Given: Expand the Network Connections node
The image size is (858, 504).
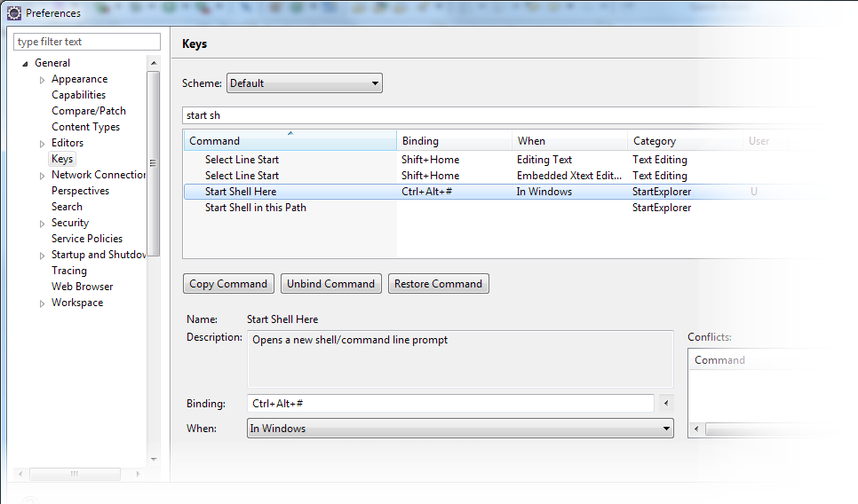Looking at the screenshot, I should tap(42, 176).
